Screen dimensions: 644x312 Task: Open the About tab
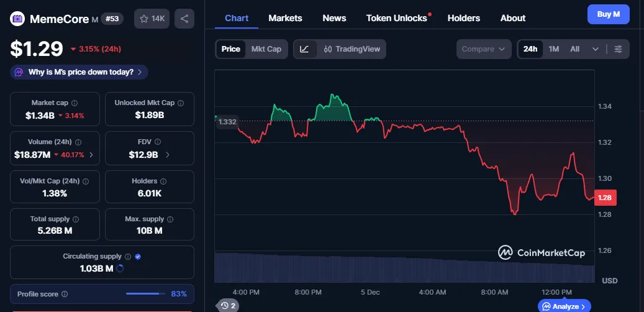512,18
